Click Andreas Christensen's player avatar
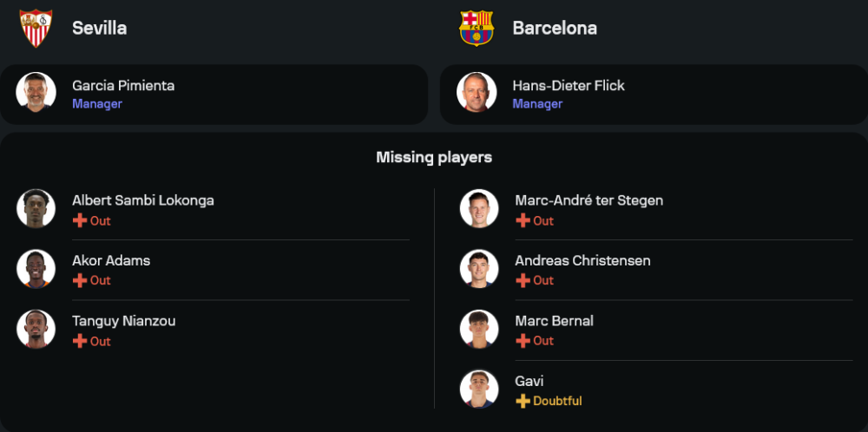The width and height of the screenshot is (868, 432). [x=479, y=269]
